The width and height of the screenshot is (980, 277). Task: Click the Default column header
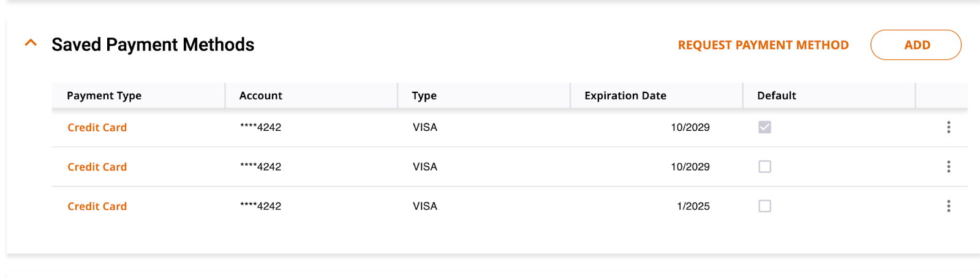777,95
